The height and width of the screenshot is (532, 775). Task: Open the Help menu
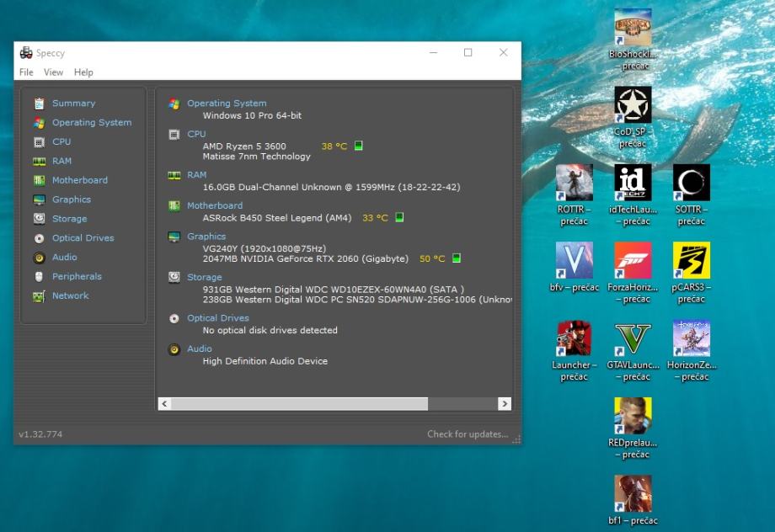tap(83, 72)
